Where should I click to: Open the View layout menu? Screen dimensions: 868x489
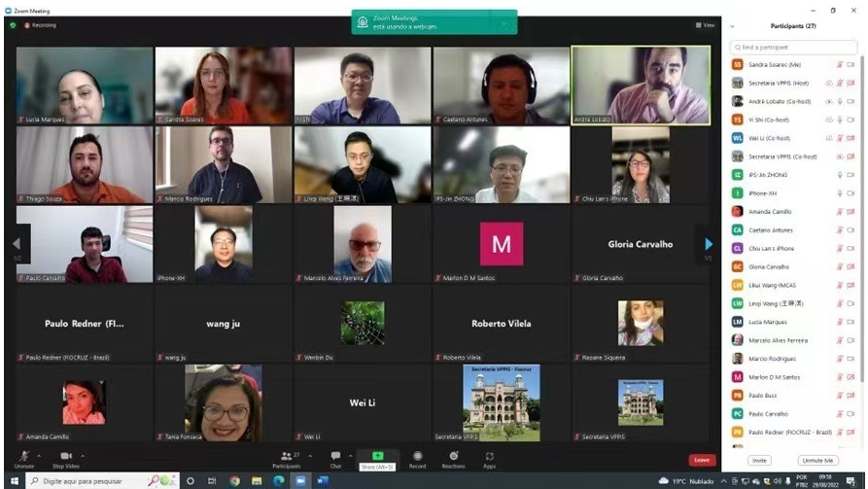705,25
